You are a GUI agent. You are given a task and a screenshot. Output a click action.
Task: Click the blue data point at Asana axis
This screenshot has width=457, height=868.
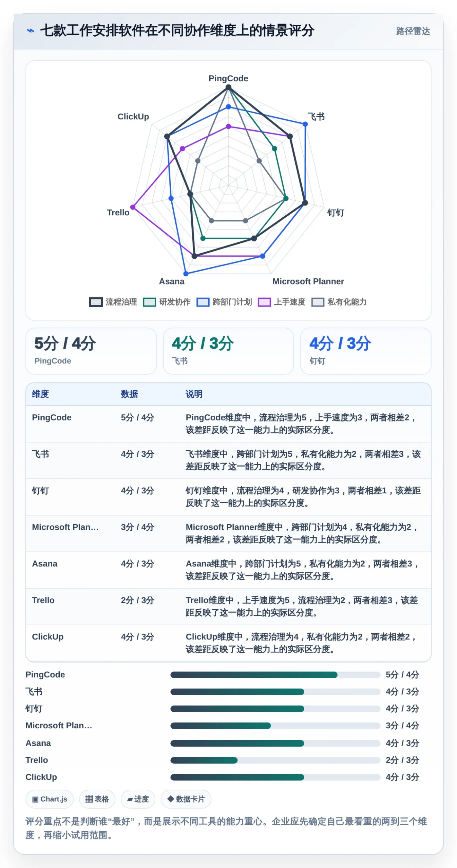(x=186, y=274)
